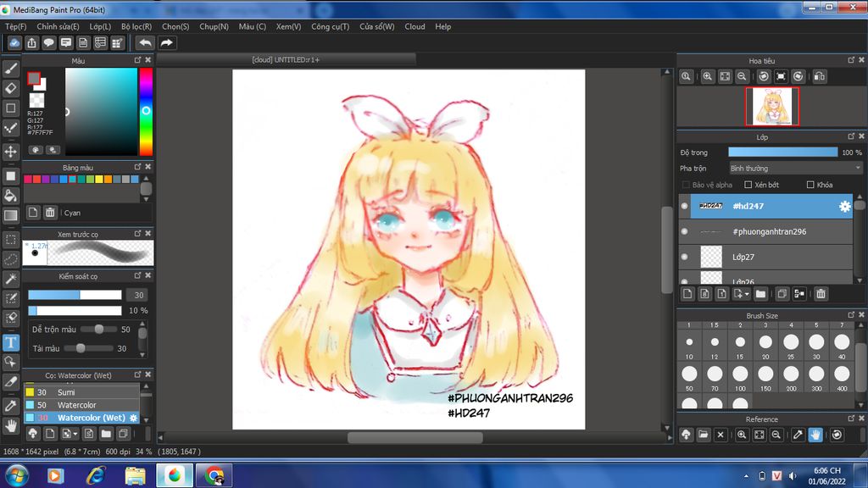This screenshot has height=488, width=868.
Task: Select the Move tool
Action: [x=11, y=151]
